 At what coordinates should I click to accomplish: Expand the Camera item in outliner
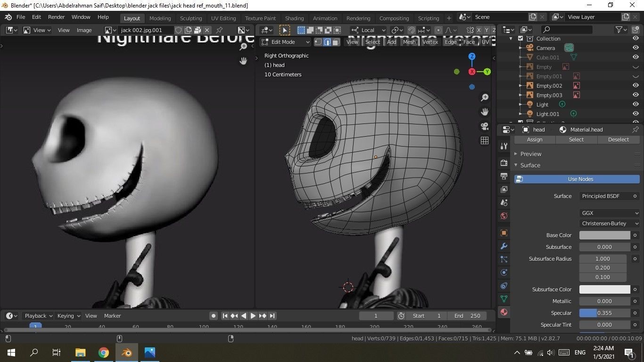point(520,48)
